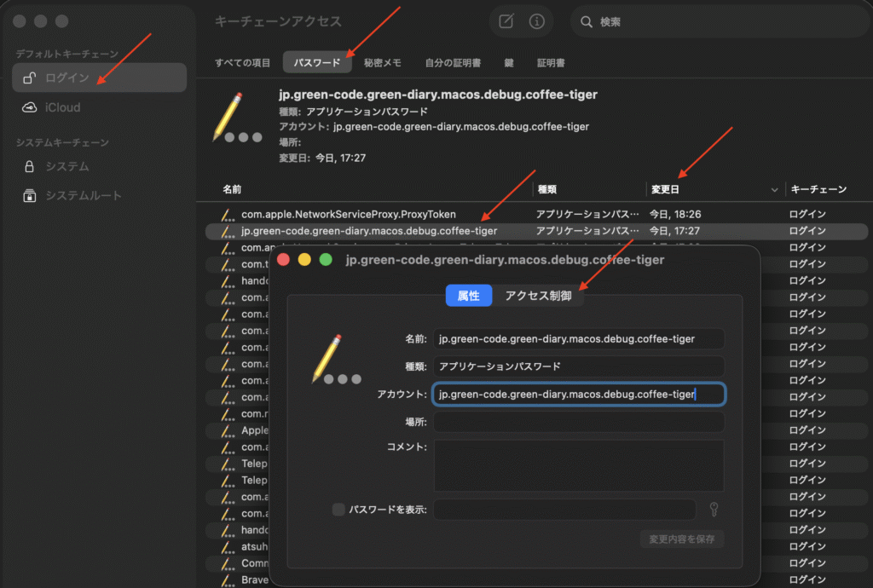
Task: Enable the パスワードを表示 checkbox
Action: point(338,510)
